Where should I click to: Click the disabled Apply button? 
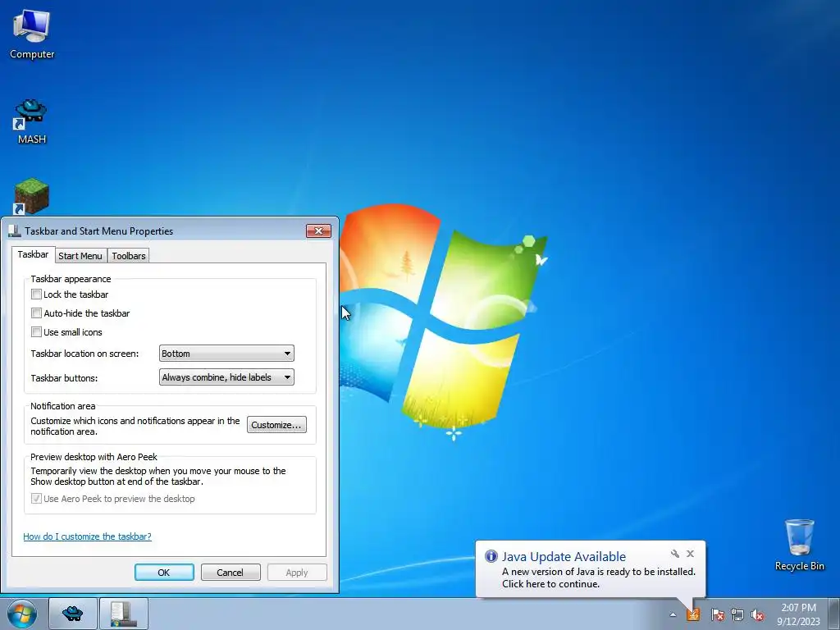coord(297,572)
